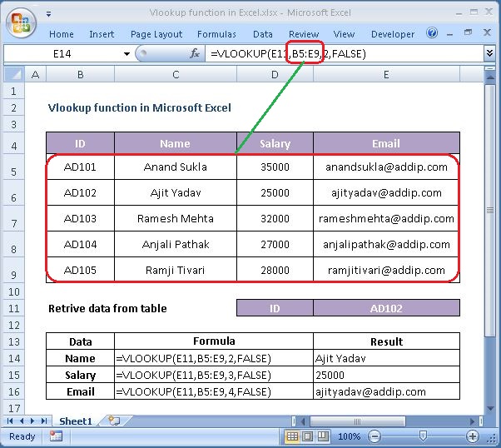Jump to first sheet tab arrow

point(10,421)
